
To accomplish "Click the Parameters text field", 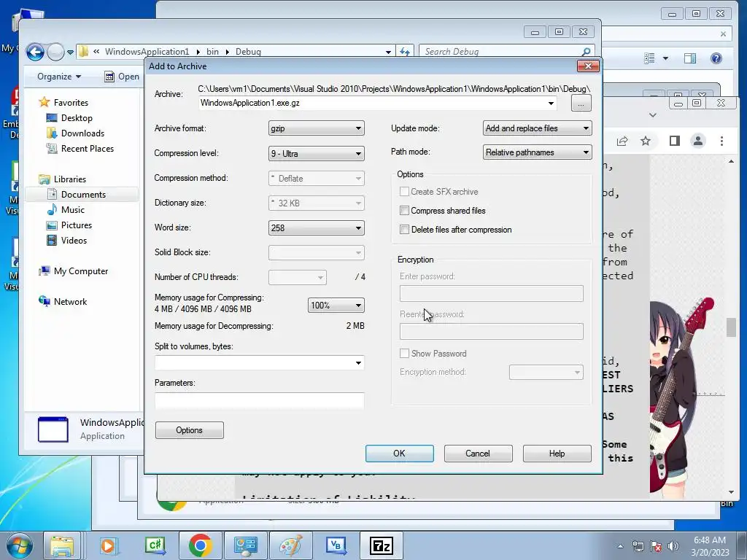I will click(x=260, y=400).
